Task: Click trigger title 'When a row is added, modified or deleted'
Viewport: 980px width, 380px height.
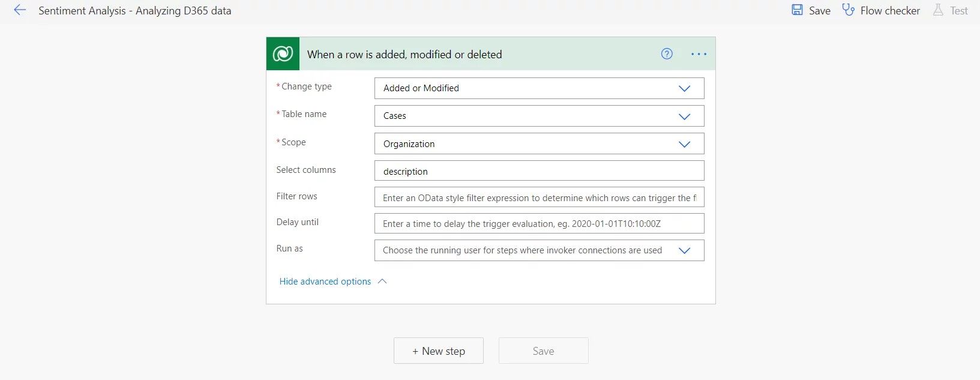Action: click(x=404, y=55)
